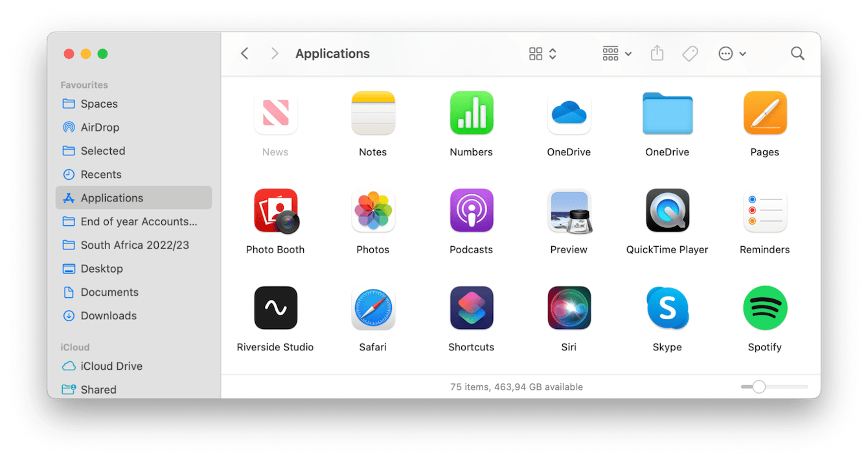This screenshot has width=868, height=461.
Task: Select the Shortcuts app icon
Action: (472, 308)
